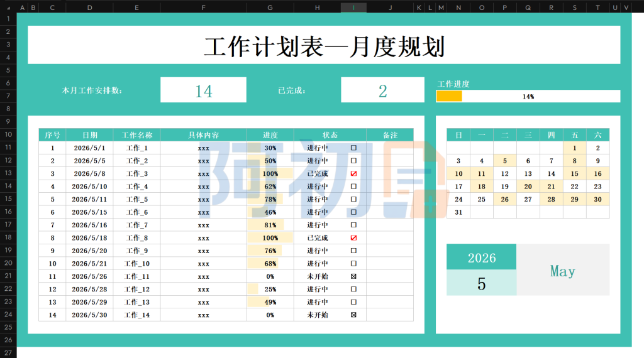The width and height of the screenshot is (644, 358).
Task: Uncheck the red checkbox for 工作_3
Action: pos(353,173)
